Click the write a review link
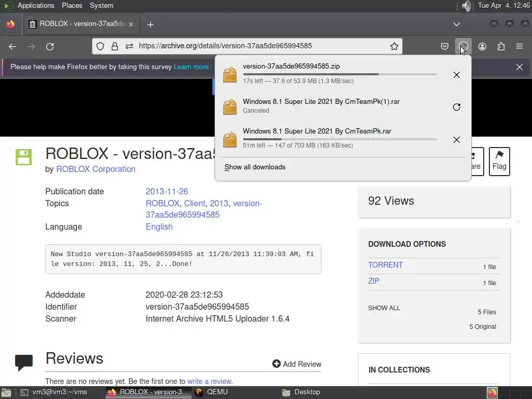532x399 pixels. pyautogui.click(x=210, y=381)
